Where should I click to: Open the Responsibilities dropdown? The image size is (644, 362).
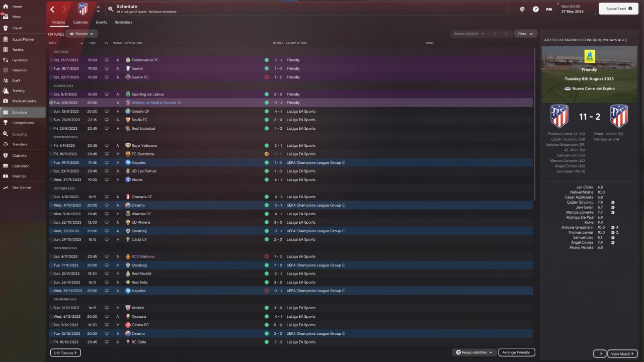click(474, 352)
